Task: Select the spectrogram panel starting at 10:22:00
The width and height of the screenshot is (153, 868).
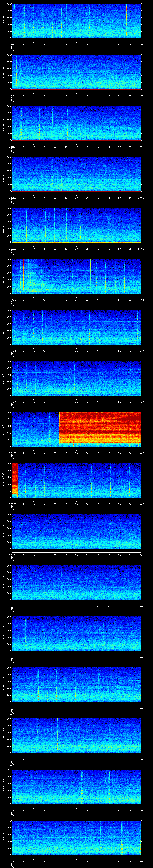Action: [77, 327]
